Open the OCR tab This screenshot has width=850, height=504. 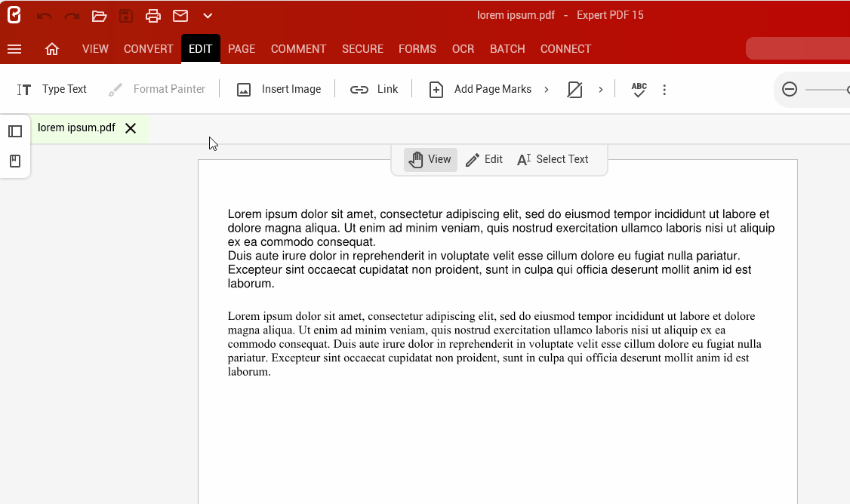(463, 49)
